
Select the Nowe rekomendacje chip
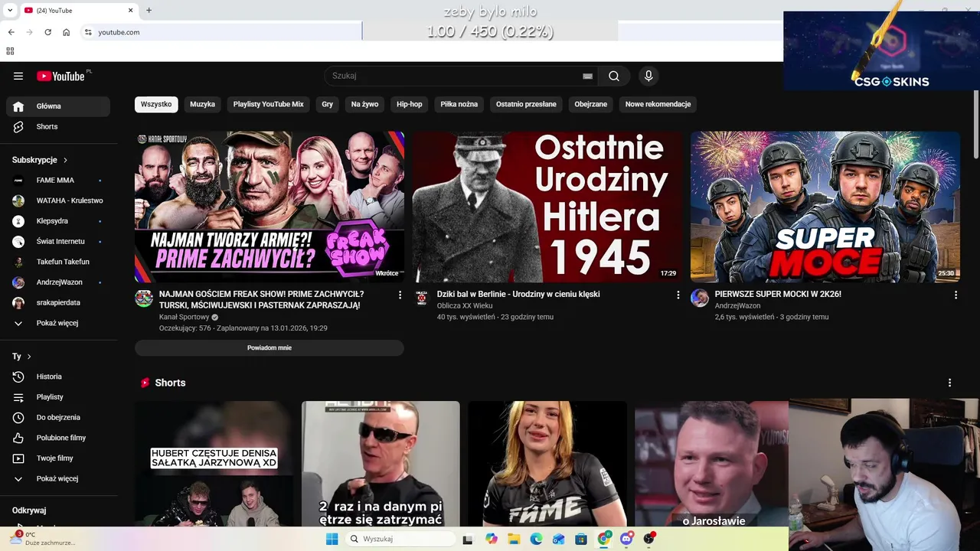(658, 104)
